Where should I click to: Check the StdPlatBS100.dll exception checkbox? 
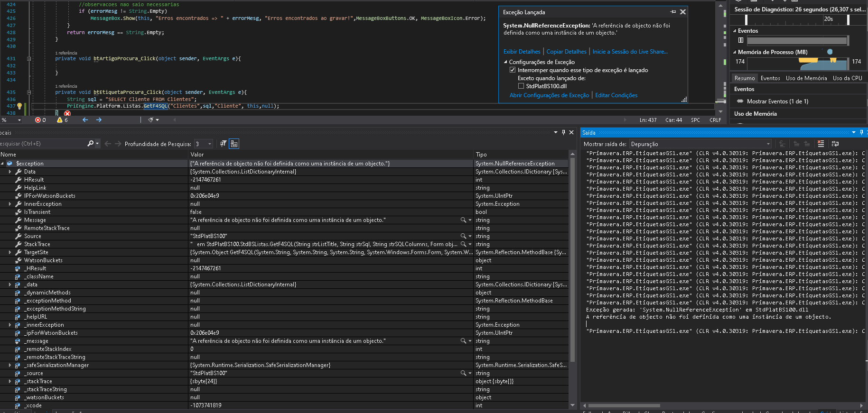tap(521, 86)
